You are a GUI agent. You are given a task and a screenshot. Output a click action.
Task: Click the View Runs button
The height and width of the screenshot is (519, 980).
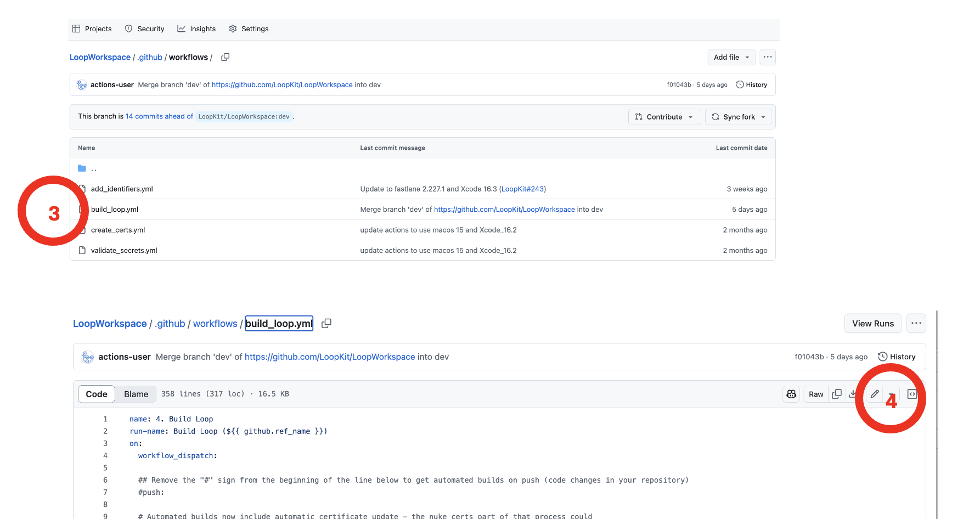point(872,323)
